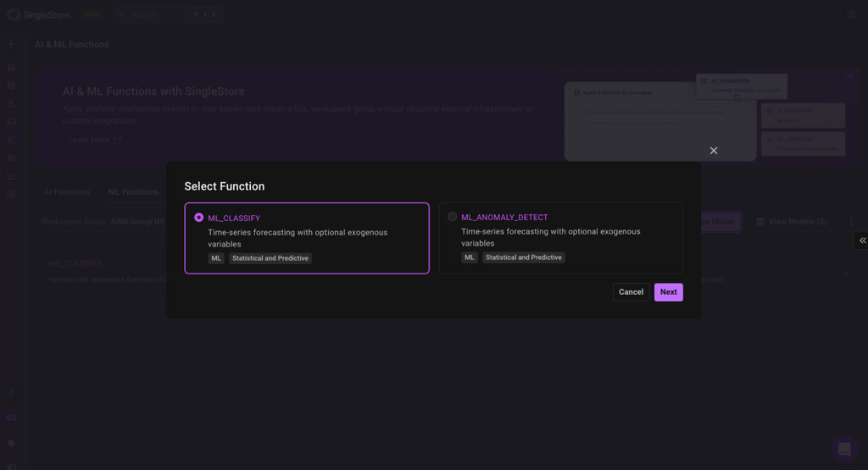
Task: Expand the ML_CLASSIFY row chevron
Action: 845,273
